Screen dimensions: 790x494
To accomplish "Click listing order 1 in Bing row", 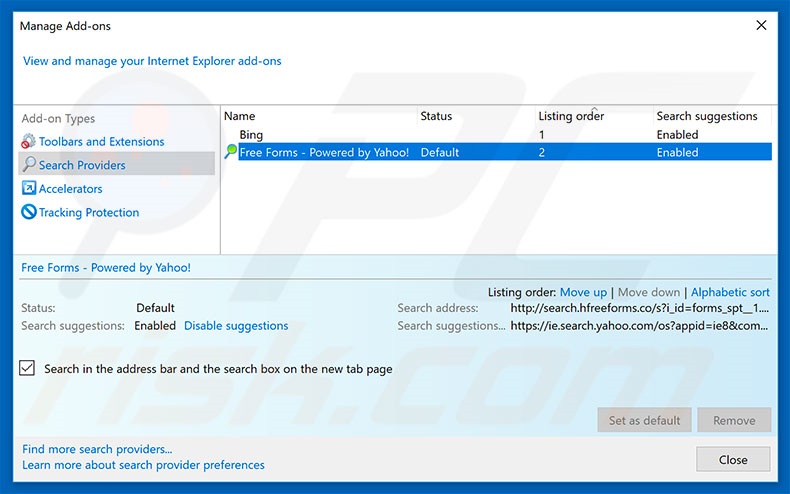I will [x=542, y=135].
